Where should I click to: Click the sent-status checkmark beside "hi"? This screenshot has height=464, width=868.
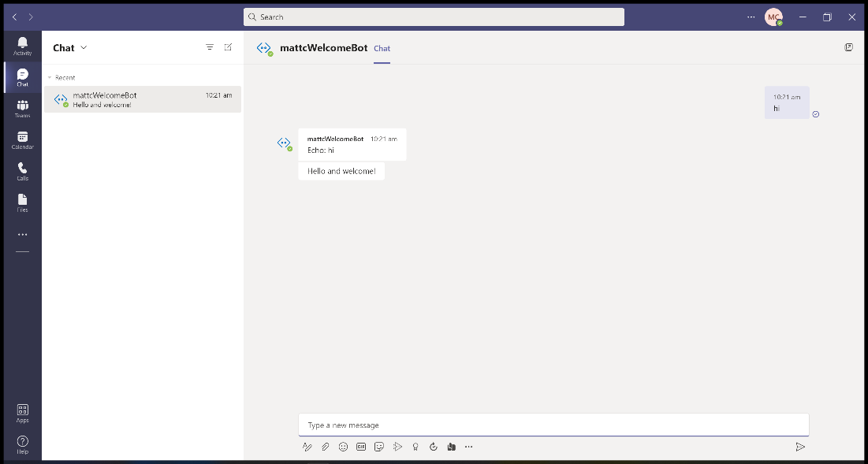pyautogui.click(x=815, y=114)
